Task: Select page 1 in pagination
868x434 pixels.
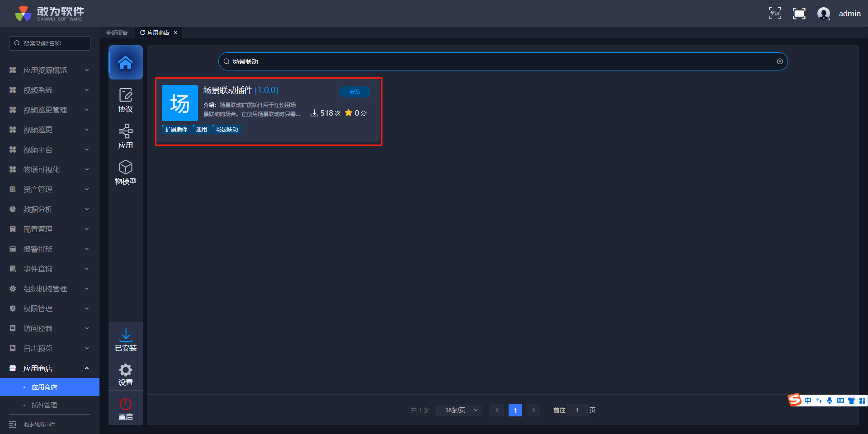Action: pos(515,410)
